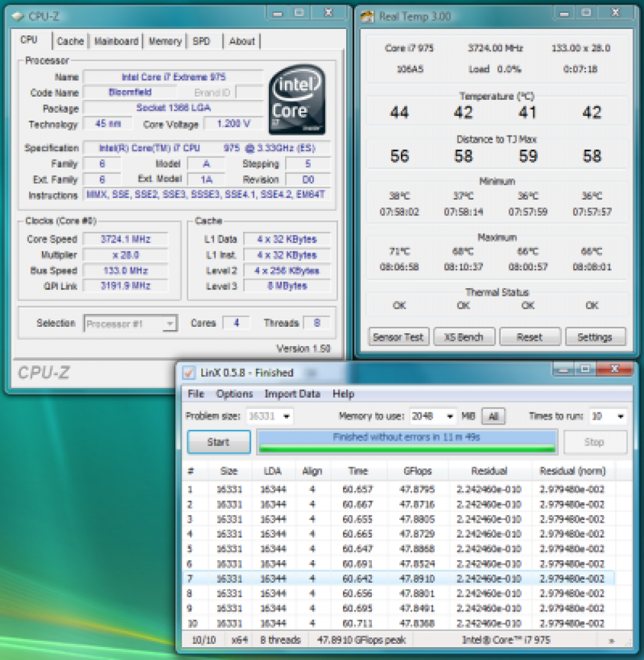Click the Residual (norm) column header
The height and width of the screenshot is (660, 644).
(x=573, y=471)
